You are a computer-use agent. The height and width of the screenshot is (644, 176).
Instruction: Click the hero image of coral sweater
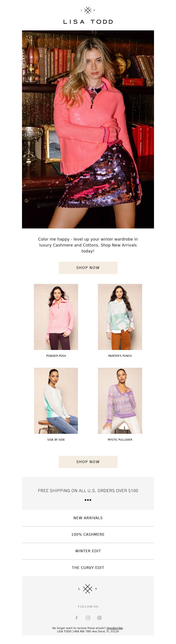(x=88, y=129)
